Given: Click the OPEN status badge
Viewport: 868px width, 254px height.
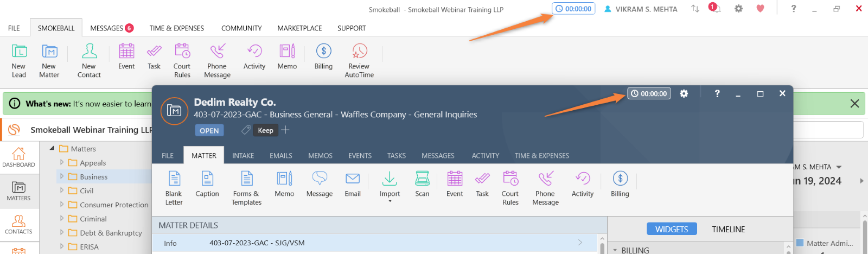Looking at the screenshot, I should click(209, 130).
